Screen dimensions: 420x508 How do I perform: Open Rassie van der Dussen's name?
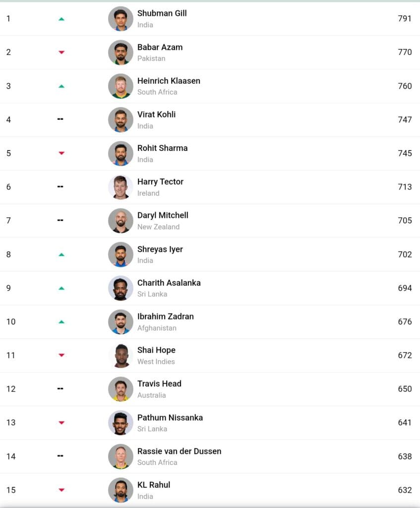coord(179,451)
